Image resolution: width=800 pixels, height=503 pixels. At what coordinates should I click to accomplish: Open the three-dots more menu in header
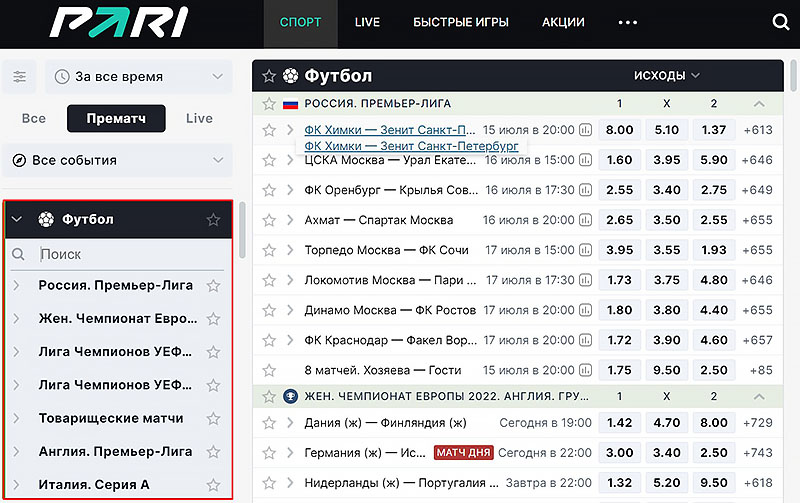628,22
